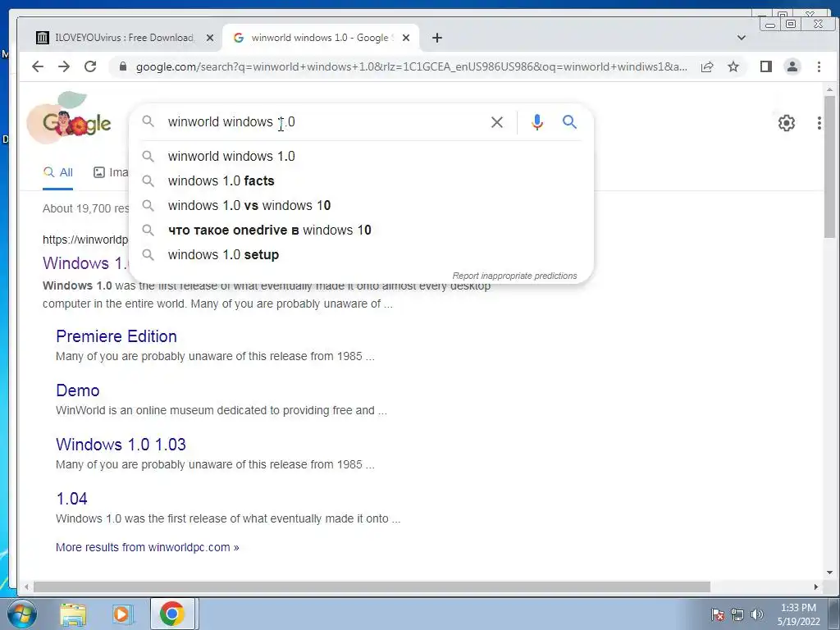The width and height of the screenshot is (840, 630).
Task: Click the Chrome address bar URL
Action: (412, 66)
